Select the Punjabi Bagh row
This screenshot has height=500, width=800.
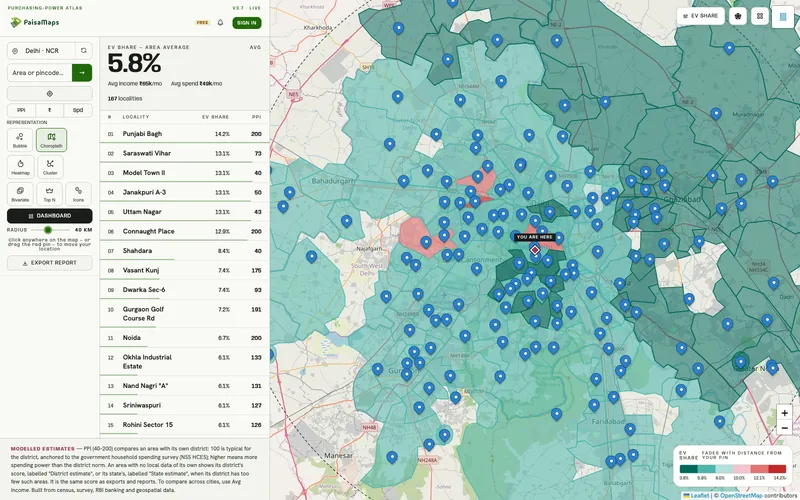tap(184, 134)
